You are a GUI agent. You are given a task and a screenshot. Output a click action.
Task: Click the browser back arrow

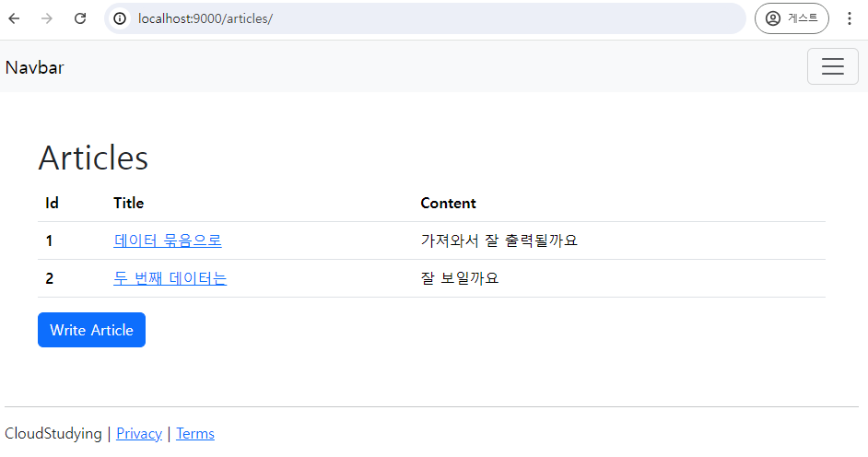(x=15, y=18)
